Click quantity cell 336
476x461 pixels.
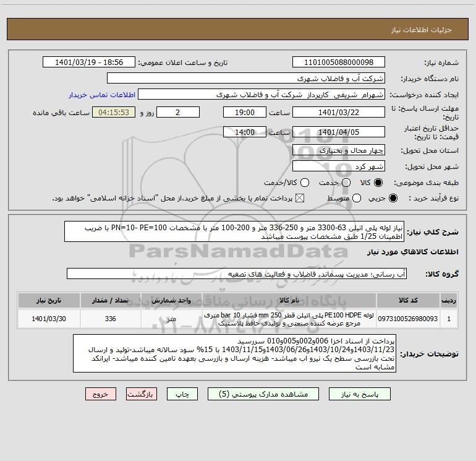[x=111, y=319]
